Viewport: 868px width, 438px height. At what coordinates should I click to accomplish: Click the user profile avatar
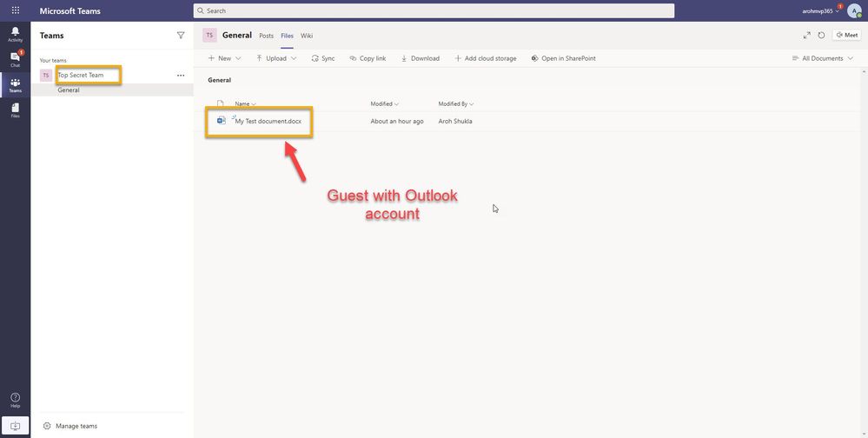854,11
